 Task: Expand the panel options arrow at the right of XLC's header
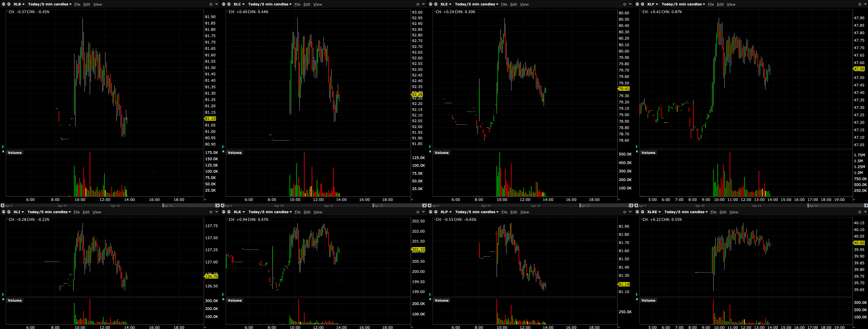423,4
